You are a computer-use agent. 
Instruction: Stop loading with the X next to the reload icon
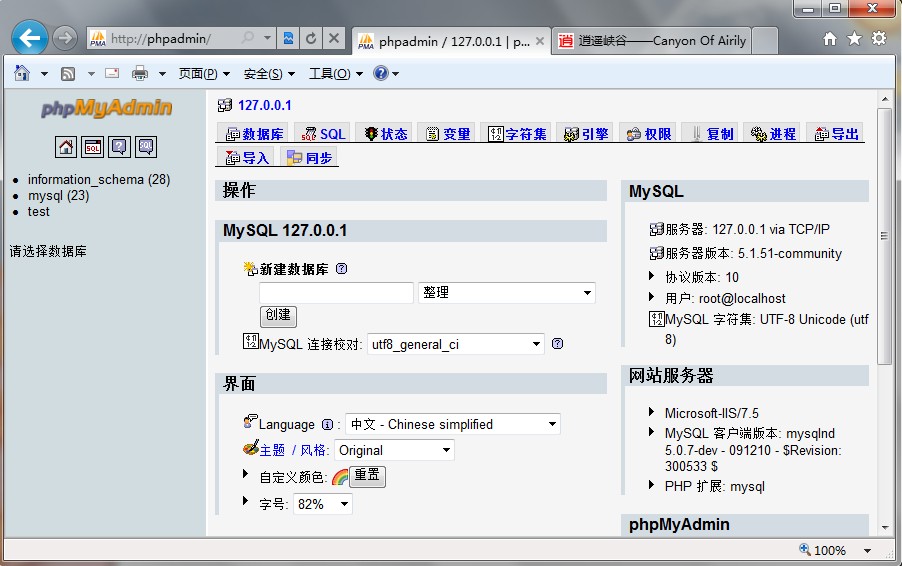pos(334,39)
